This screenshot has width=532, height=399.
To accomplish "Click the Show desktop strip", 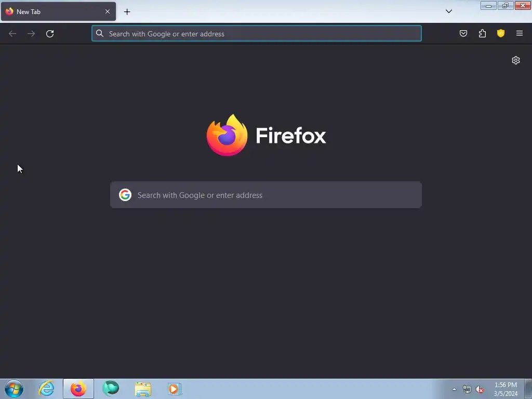I will tap(528, 389).
